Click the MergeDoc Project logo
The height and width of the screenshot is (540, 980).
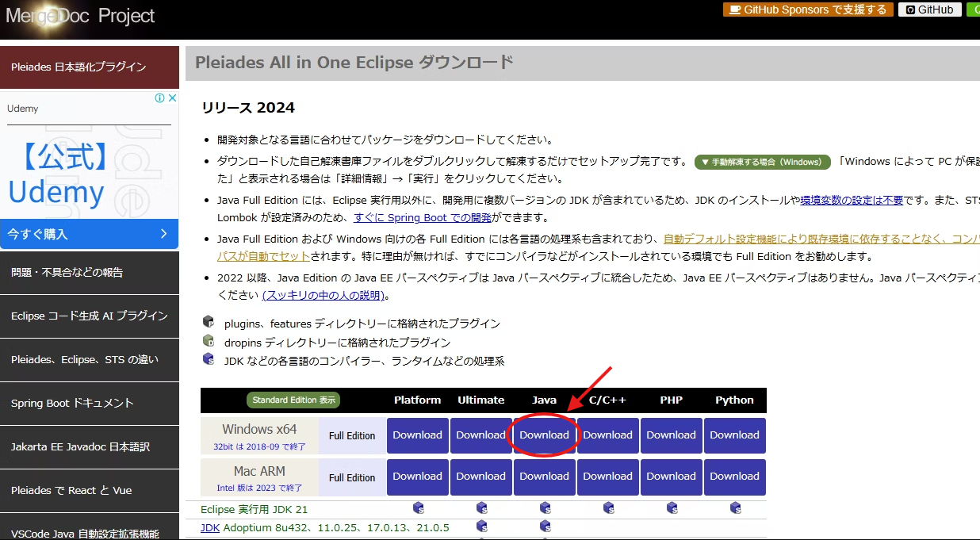79,15
